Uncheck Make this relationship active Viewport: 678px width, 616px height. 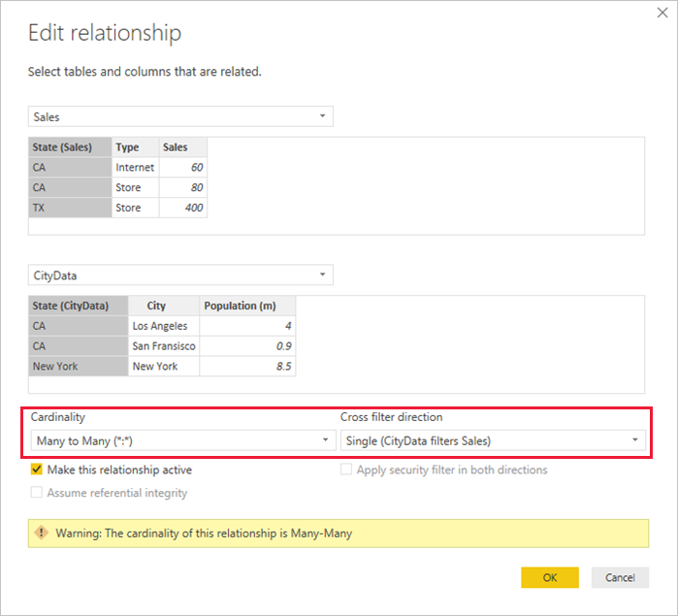point(37,470)
